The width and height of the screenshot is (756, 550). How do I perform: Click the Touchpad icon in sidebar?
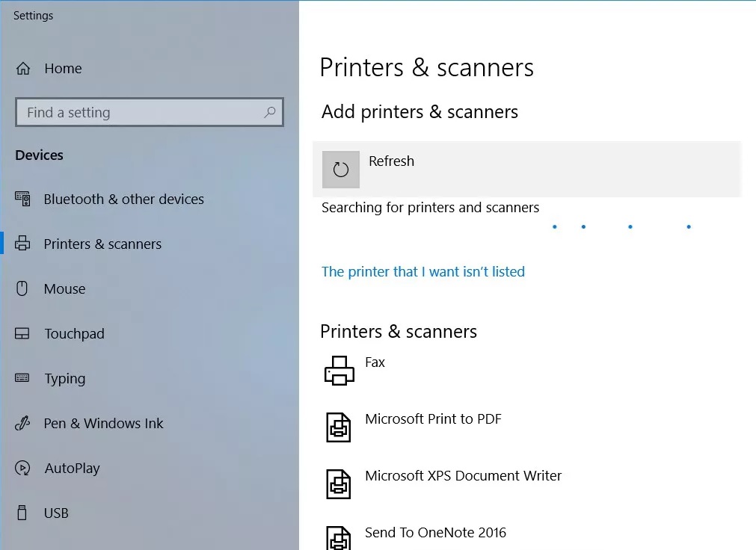coord(22,334)
